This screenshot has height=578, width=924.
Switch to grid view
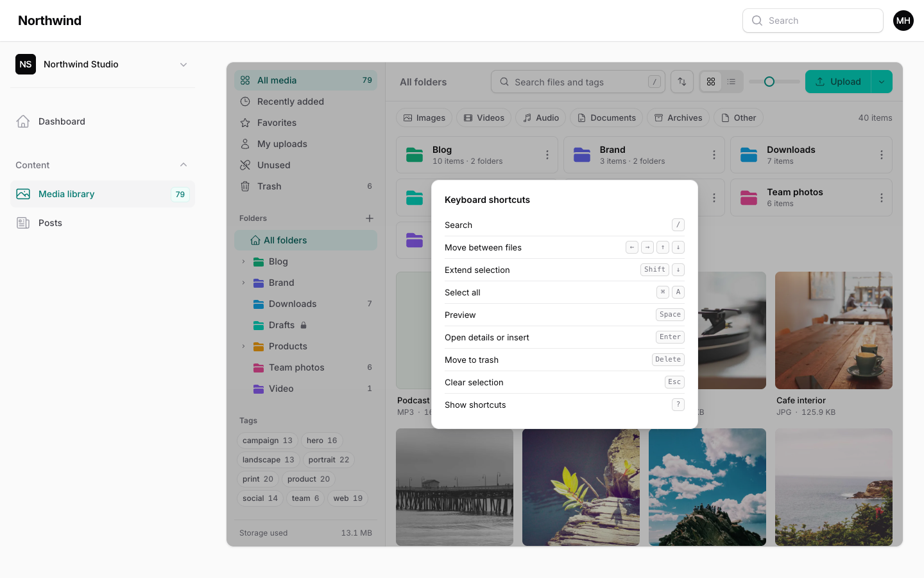[x=711, y=82]
